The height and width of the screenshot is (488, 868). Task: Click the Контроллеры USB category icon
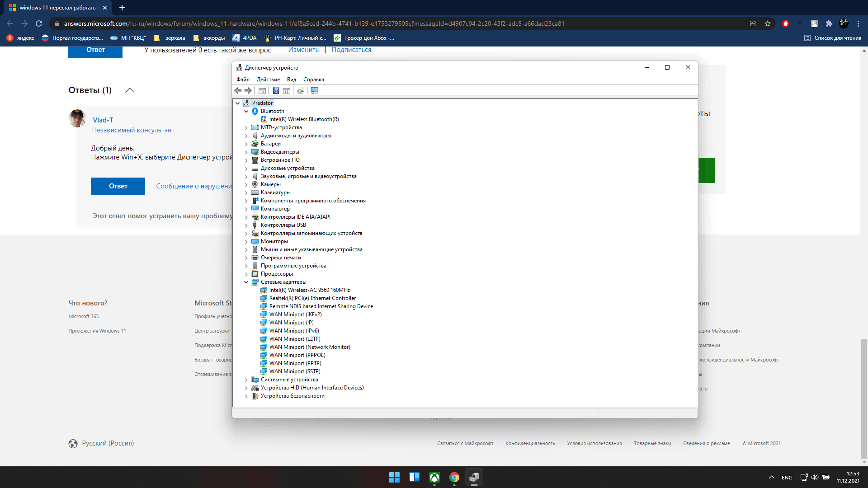(255, 225)
